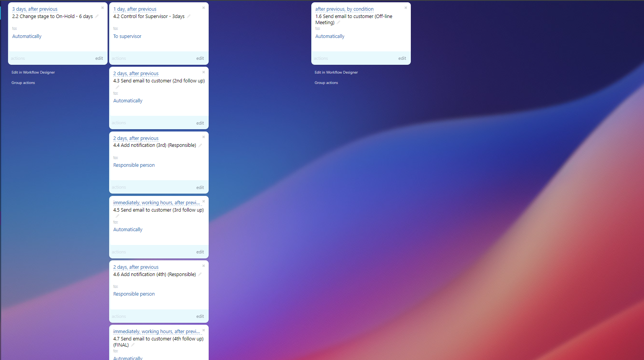Open 'Group actions' below the 2.2 card
644x360 pixels.
point(23,83)
